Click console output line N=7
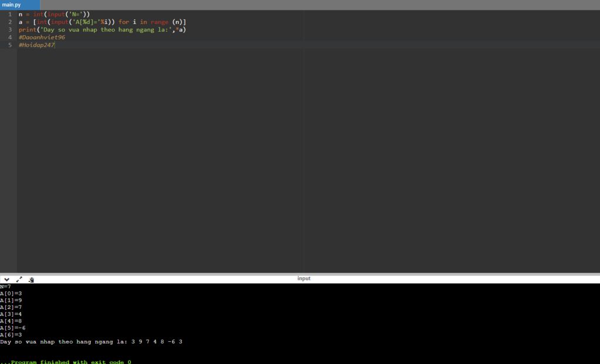 click(x=5, y=286)
